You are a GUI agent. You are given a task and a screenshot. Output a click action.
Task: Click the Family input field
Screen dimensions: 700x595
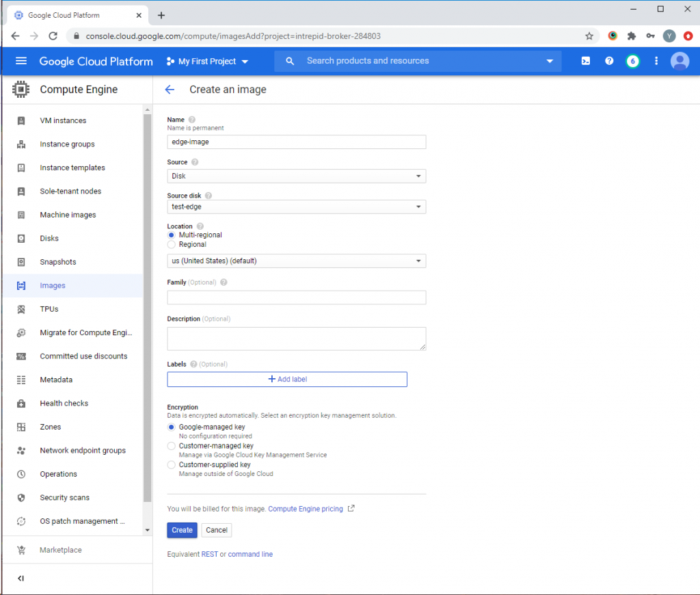(297, 297)
